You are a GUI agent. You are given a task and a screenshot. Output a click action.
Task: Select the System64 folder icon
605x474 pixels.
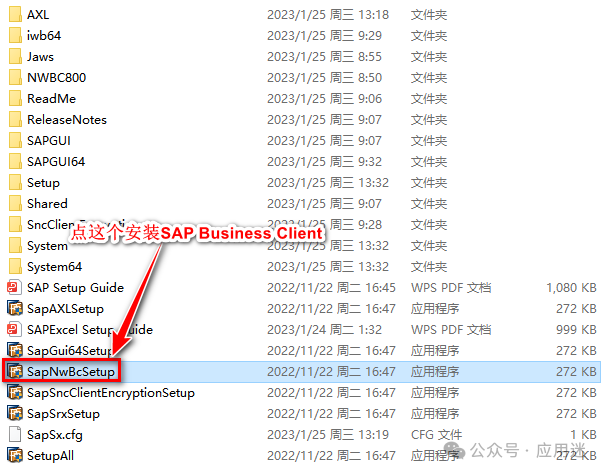pos(15,266)
